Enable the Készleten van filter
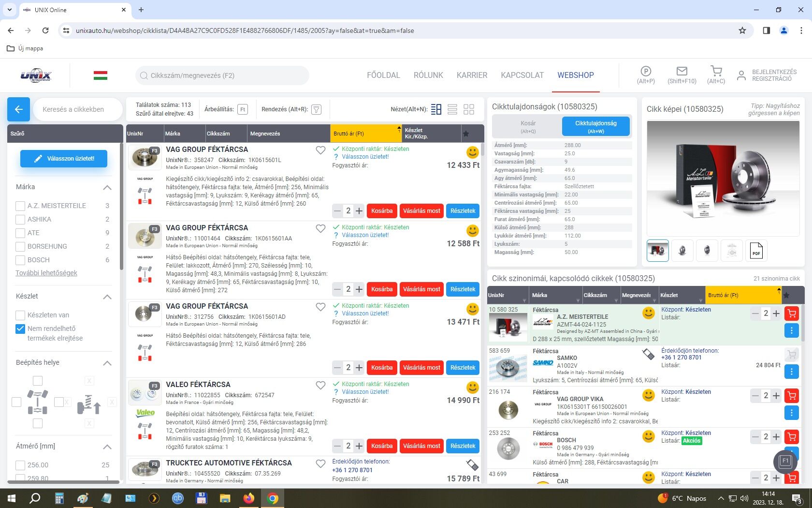 pos(20,315)
